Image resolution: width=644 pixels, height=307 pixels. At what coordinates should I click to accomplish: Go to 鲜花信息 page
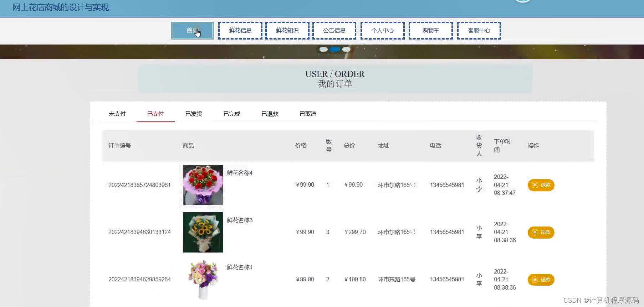click(240, 31)
